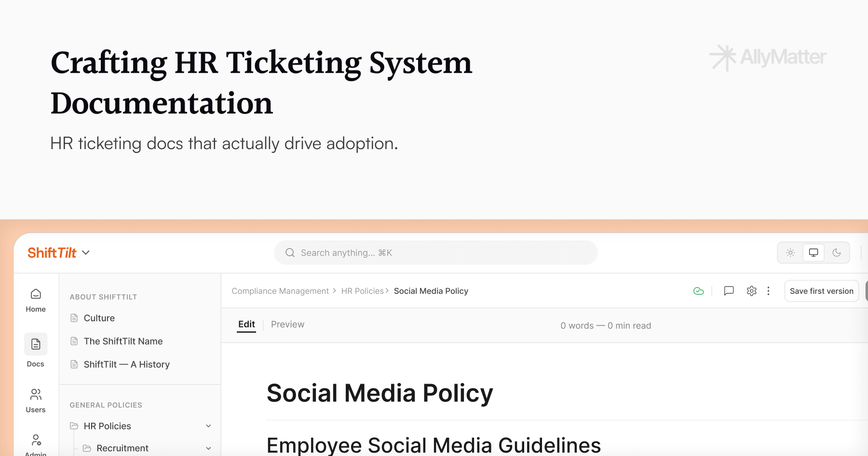The width and height of the screenshot is (868, 456).
Task: Go to HR Policies breadcrumb
Action: tap(363, 291)
